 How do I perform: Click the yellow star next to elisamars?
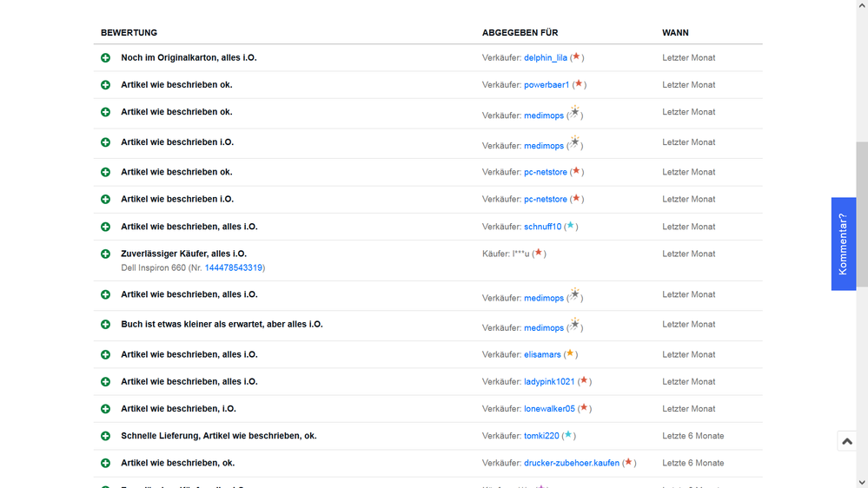point(569,354)
